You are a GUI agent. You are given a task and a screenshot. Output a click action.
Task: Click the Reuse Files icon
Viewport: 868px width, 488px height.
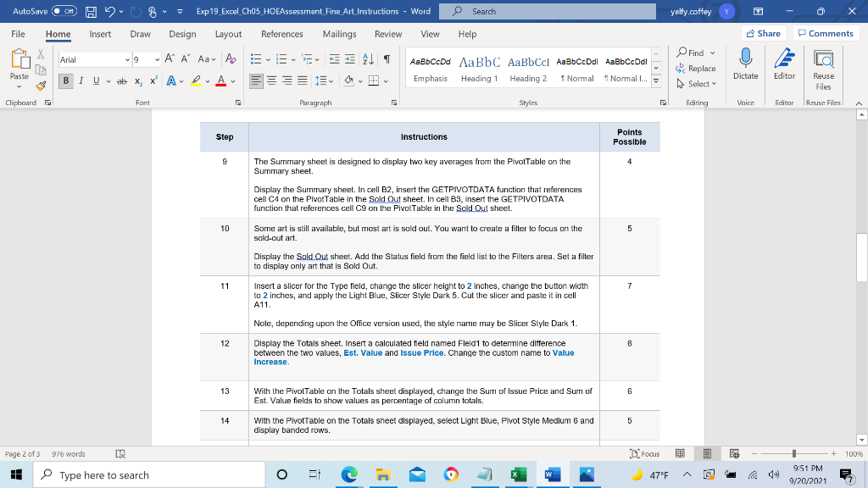tap(823, 66)
